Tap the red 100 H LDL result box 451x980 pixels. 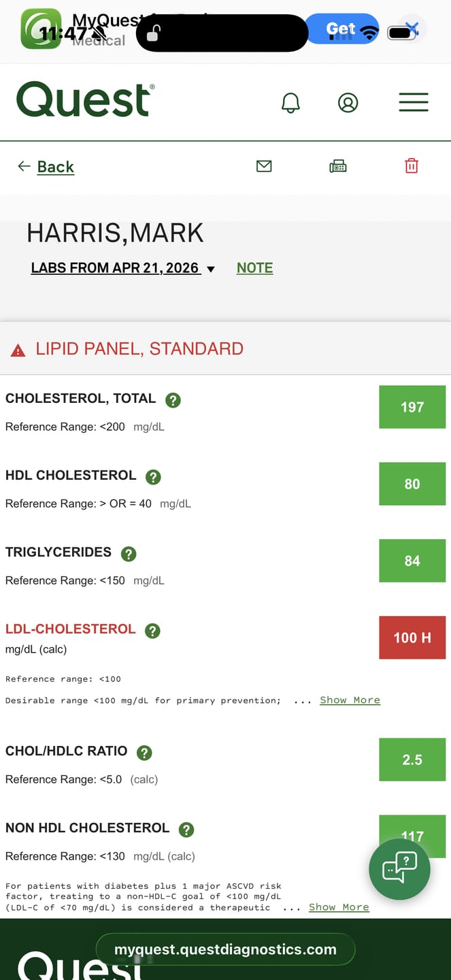pyautogui.click(x=412, y=638)
